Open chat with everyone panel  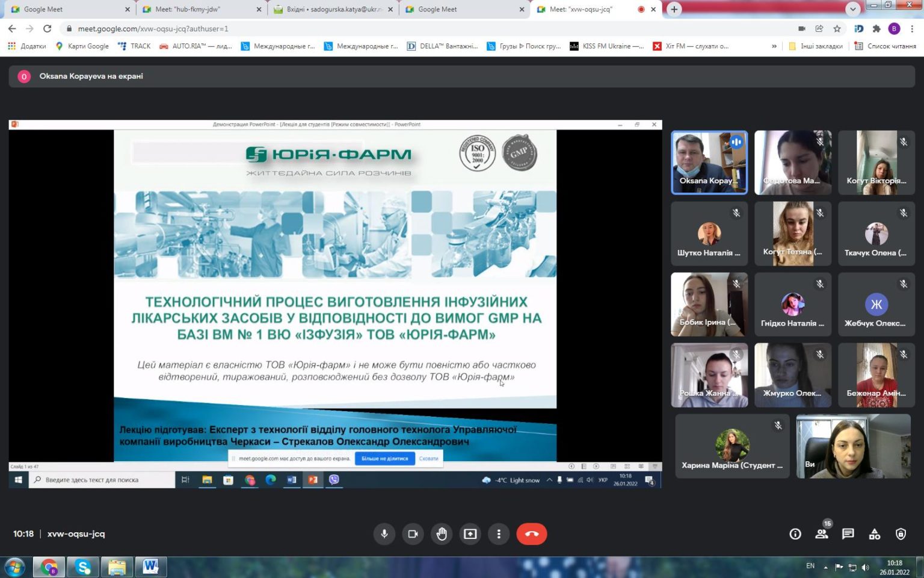[x=848, y=534]
